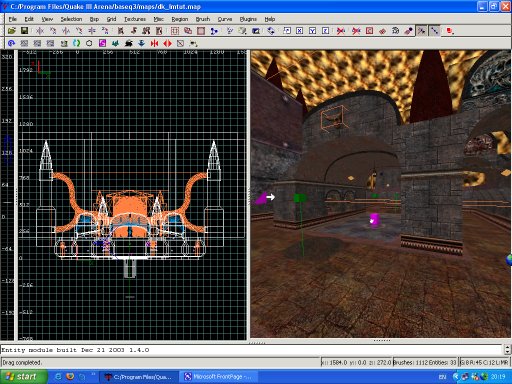Toggle cubic clipping of camera view
The width and height of the screenshot is (512, 384).
256,31
